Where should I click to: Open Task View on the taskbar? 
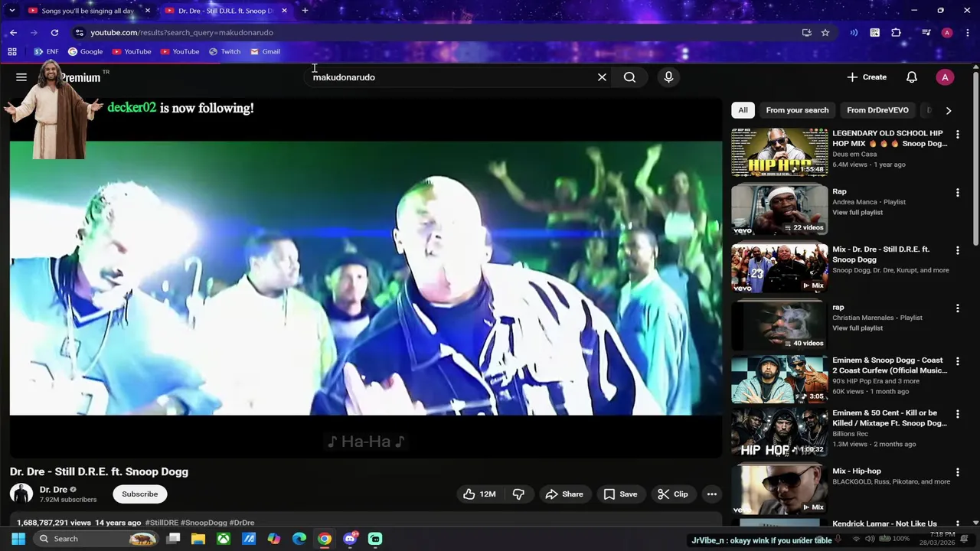[173, 539]
